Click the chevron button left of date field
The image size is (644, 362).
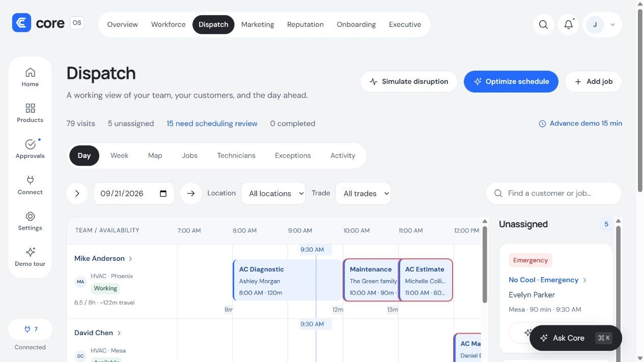[77, 193]
